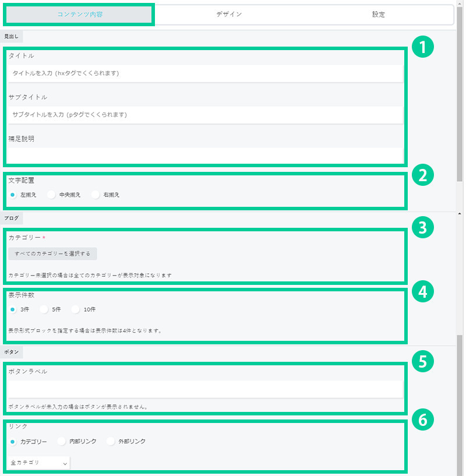The width and height of the screenshot is (466, 476).
Task: Select the カテゴリー link type radio
Action: click(13, 442)
